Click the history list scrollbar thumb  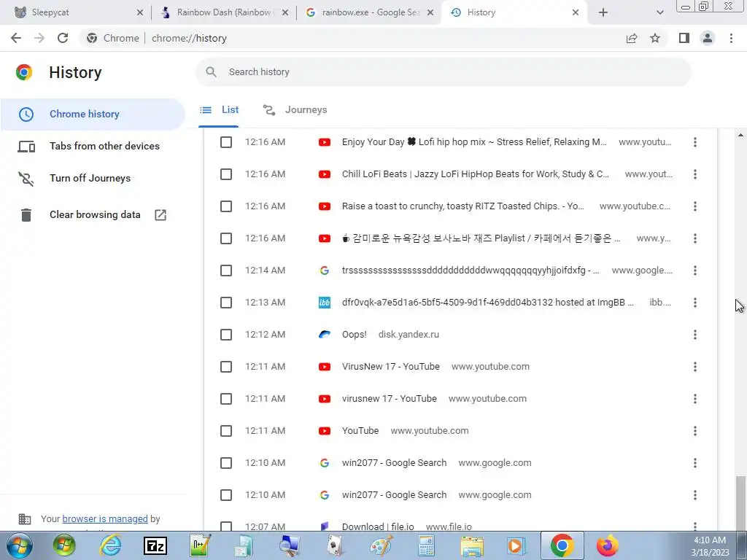click(740, 503)
